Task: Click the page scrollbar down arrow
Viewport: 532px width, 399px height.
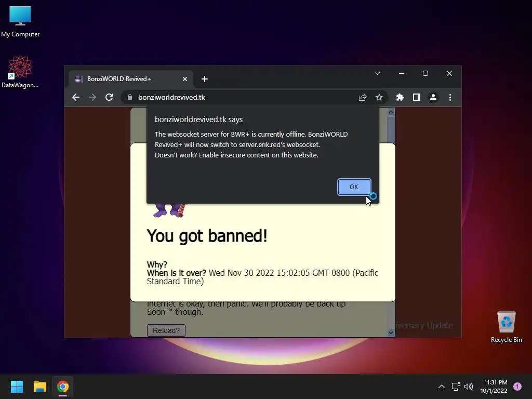Action: click(391, 333)
